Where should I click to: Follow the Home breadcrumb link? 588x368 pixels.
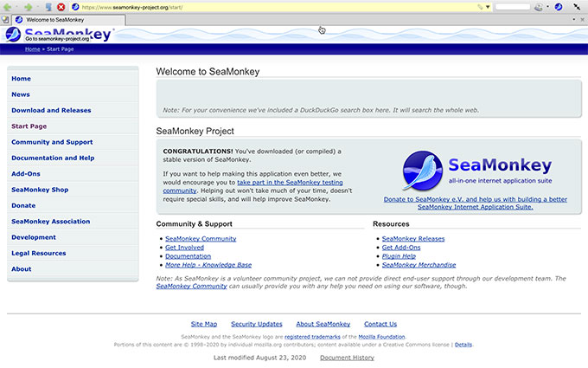click(x=32, y=49)
